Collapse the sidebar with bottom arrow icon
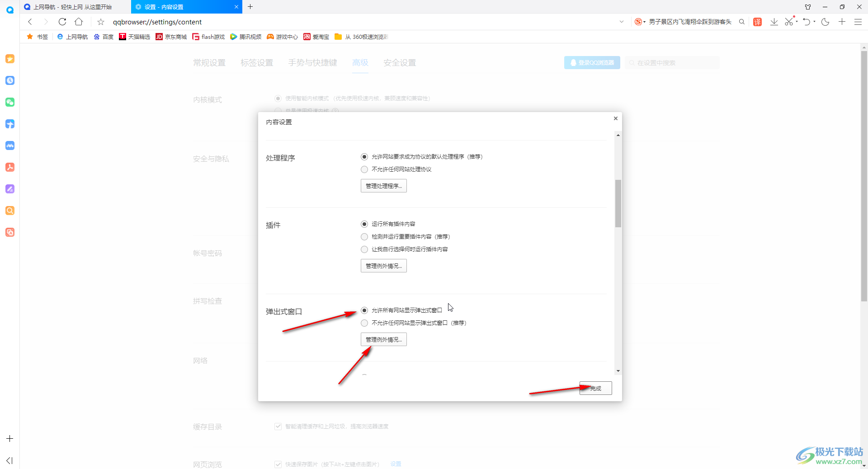868x469 pixels. pyautogui.click(x=10, y=460)
